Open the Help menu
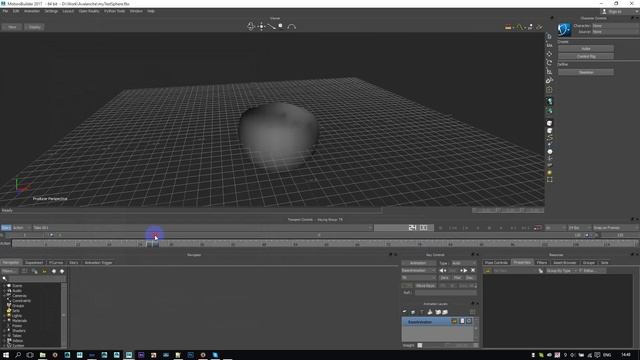Viewport: 640px width, 360px height. [151, 11]
